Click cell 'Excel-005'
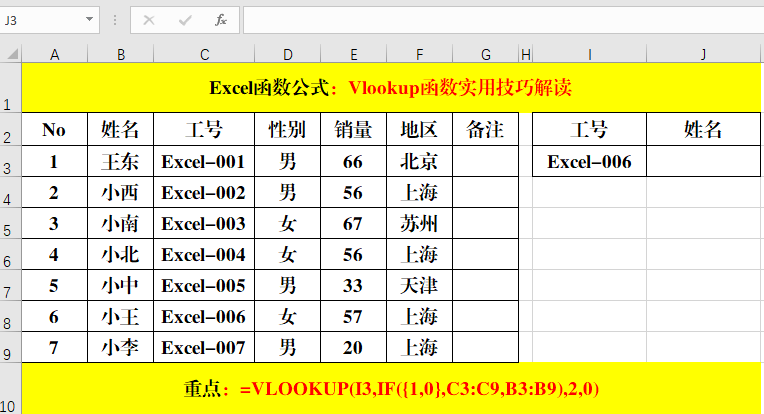 (204, 285)
